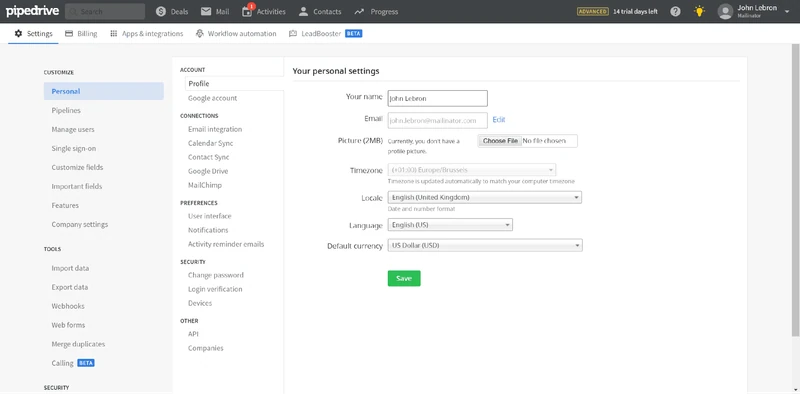Open Login verification page
800x394 pixels.
215,289
